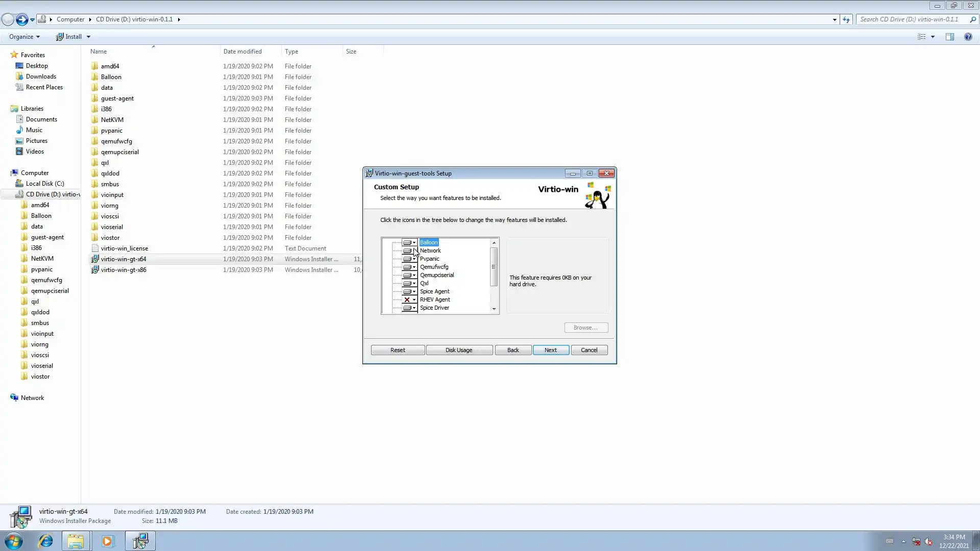This screenshot has height=551, width=980.
Task: Click the Windows Start orb
Action: coord(14,541)
